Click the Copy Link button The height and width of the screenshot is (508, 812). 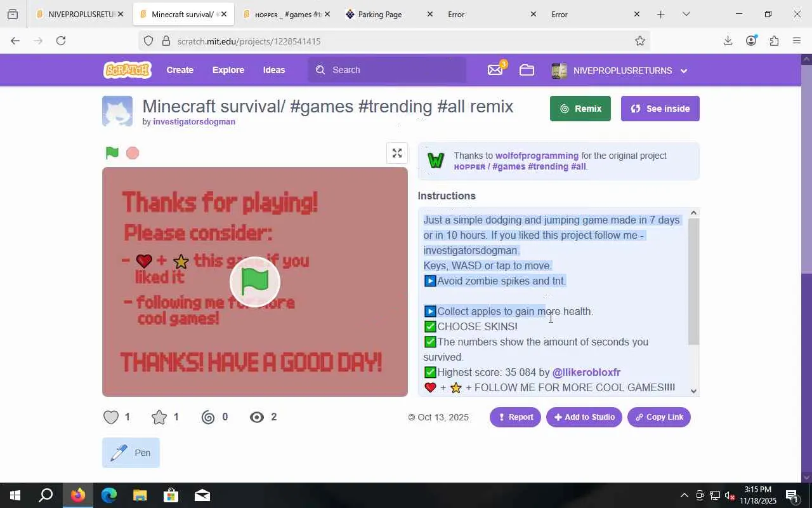point(659,417)
